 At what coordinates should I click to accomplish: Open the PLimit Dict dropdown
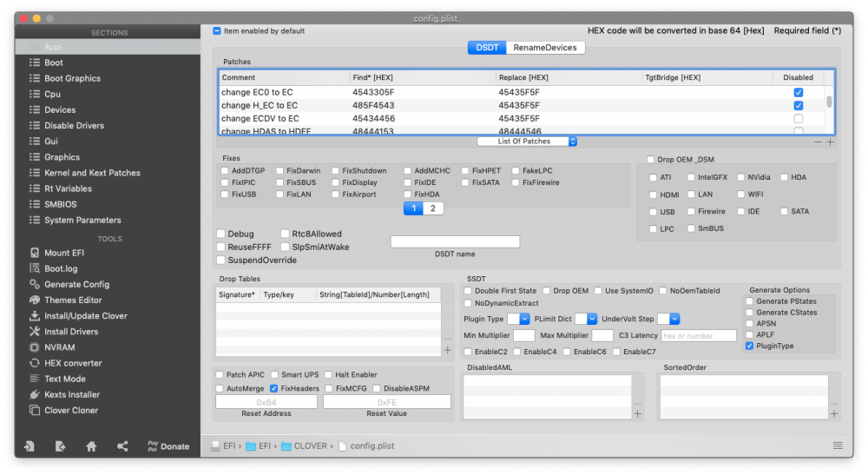point(586,319)
